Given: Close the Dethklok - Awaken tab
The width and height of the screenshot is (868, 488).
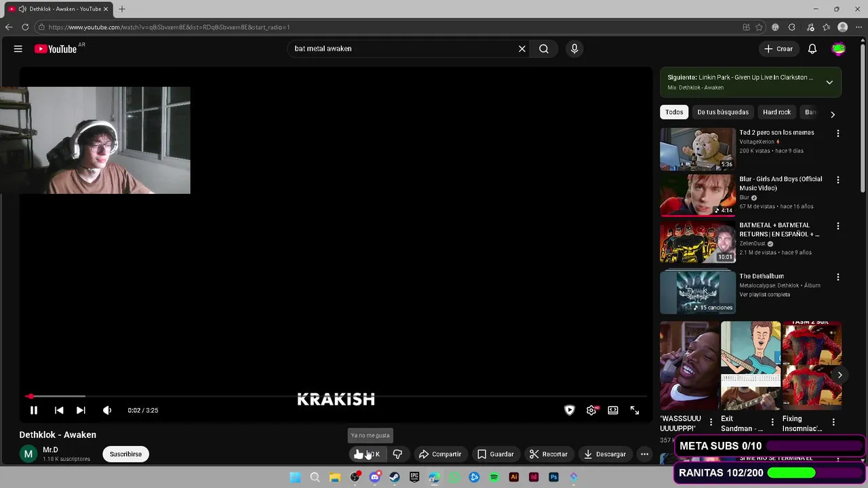Looking at the screenshot, I should tap(106, 9).
